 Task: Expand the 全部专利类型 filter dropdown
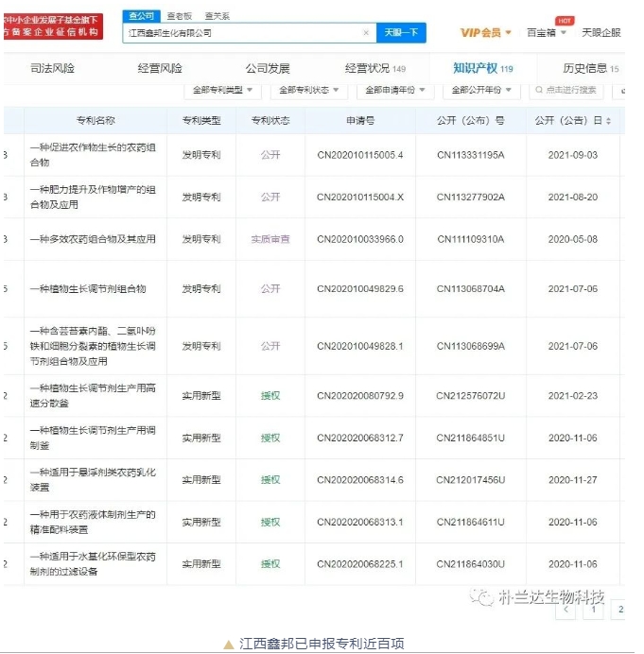tap(222, 90)
